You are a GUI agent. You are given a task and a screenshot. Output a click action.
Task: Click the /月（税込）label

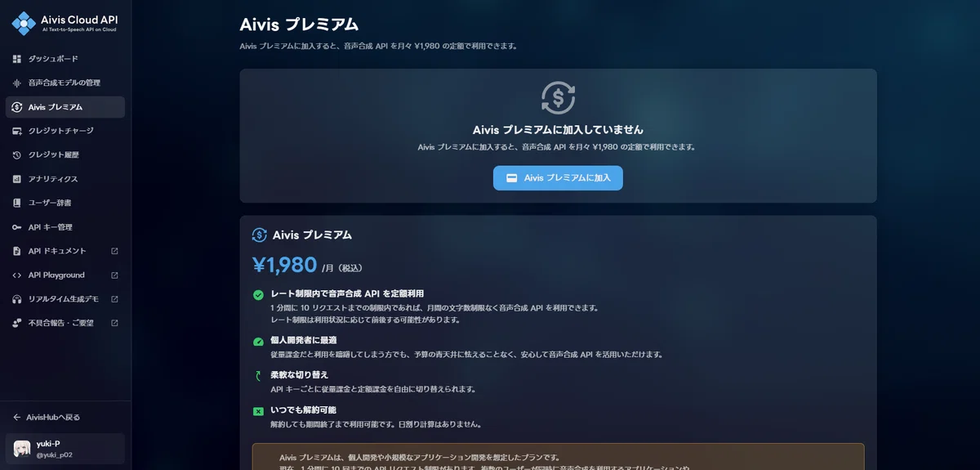341,268
